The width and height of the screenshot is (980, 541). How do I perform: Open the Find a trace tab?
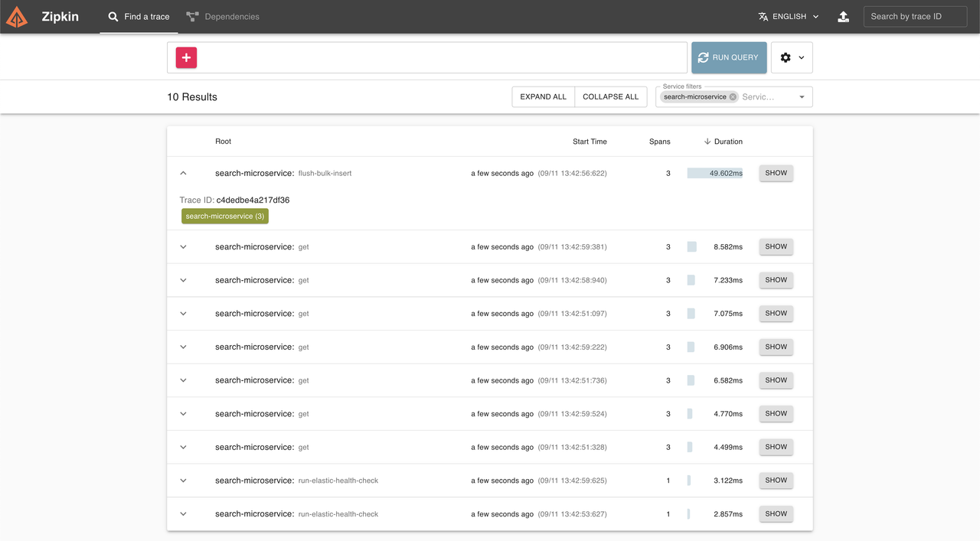(x=139, y=17)
